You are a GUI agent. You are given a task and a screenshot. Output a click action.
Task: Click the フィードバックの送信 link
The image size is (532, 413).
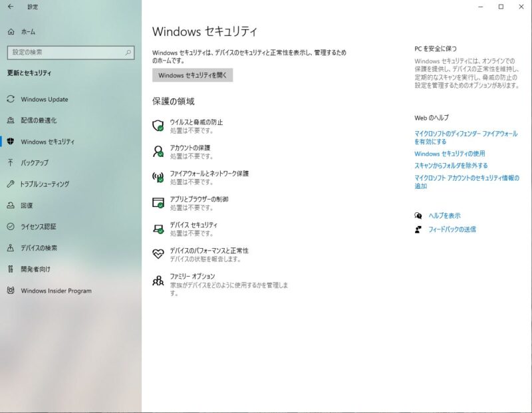click(452, 229)
